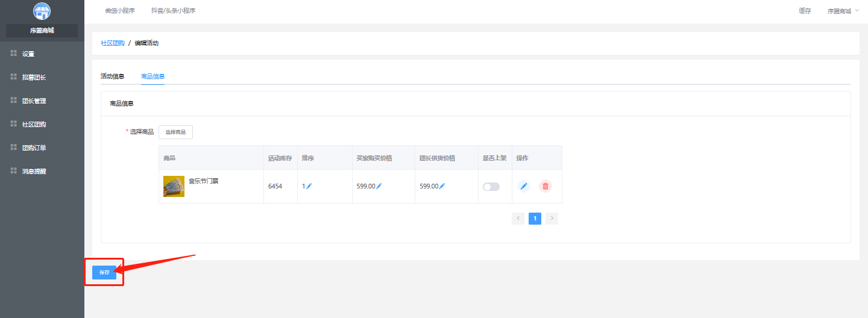Click the 编辑活动 breadcrumb text
This screenshot has height=318, width=868.
pyautogui.click(x=146, y=43)
